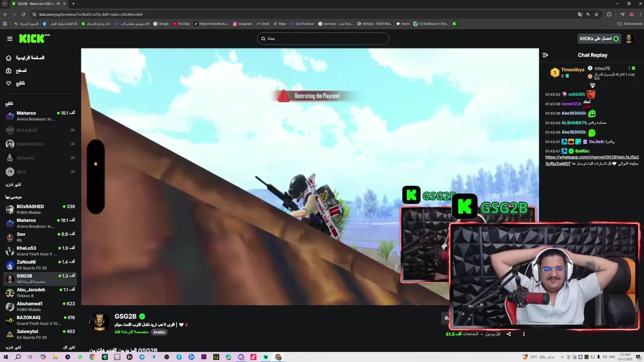Click the Arabic language tag

tap(159, 332)
